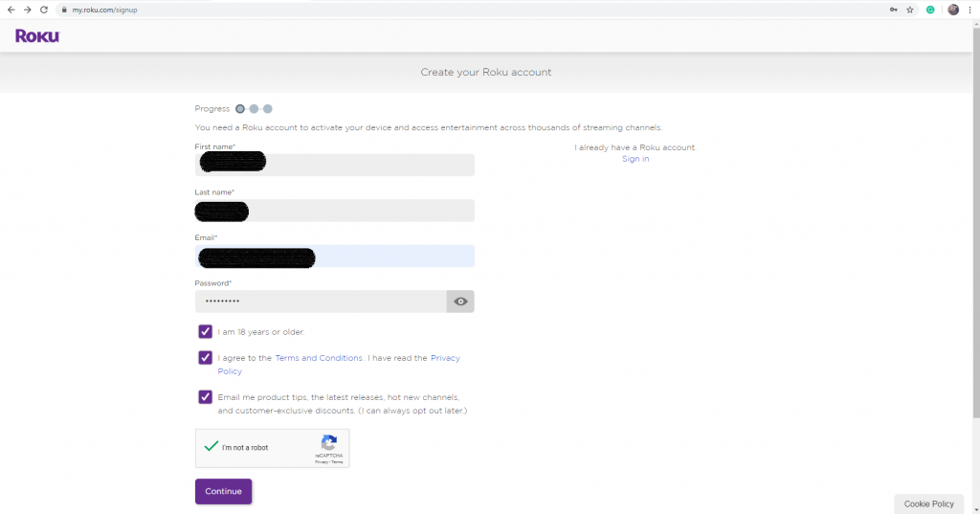Click the 'I'm not a robot' checkmark
980x514 pixels.
212,446
